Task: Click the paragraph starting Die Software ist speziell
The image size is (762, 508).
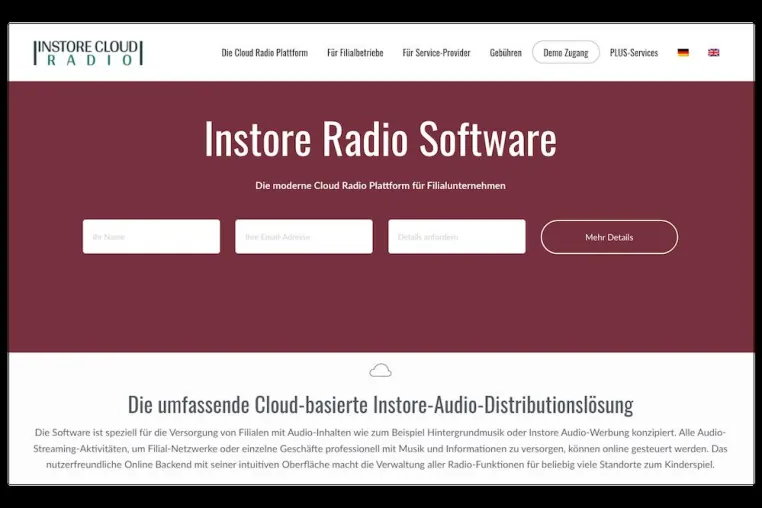Action: tap(380, 448)
